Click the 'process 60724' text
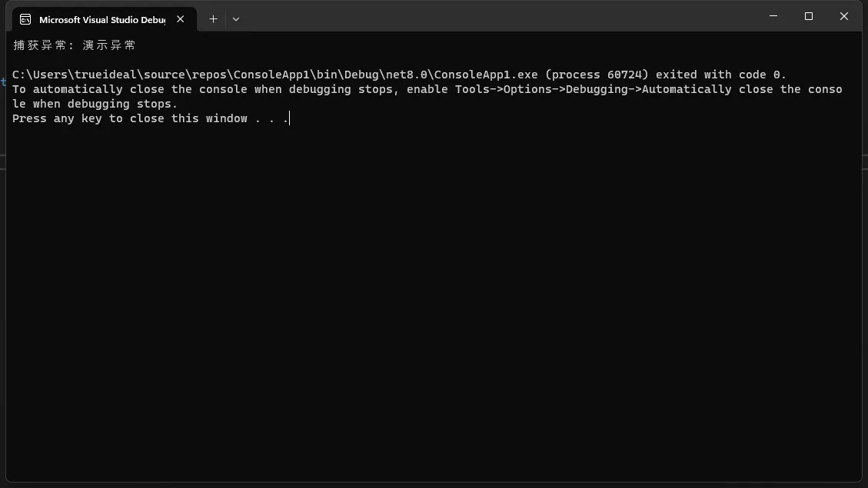 click(597, 75)
